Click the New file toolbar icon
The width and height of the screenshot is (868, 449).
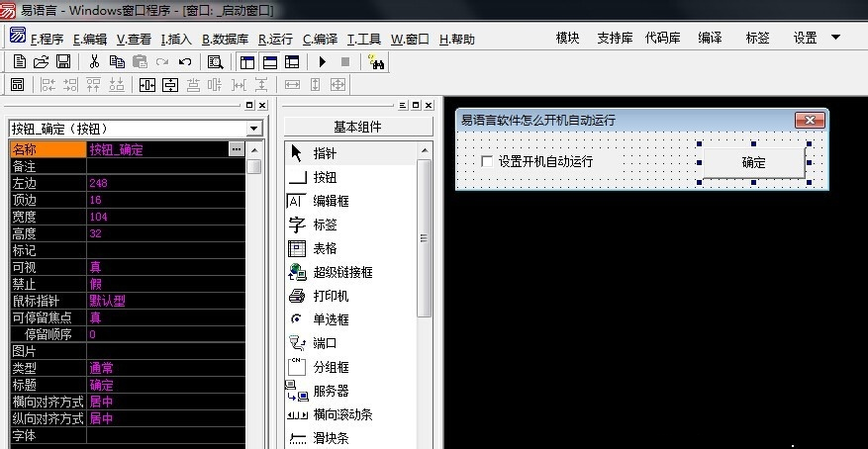pyautogui.click(x=20, y=62)
